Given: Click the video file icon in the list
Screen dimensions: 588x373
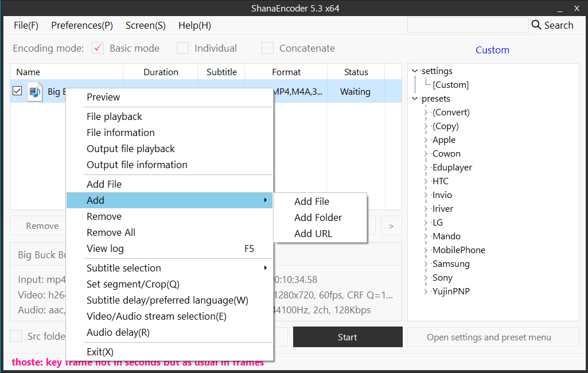Looking at the screenshot, I should 35,92.
